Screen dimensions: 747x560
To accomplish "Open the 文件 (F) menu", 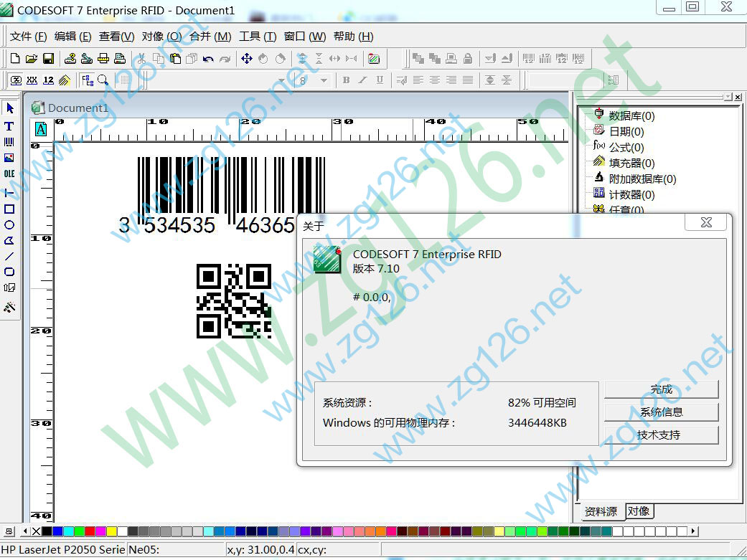I will [28, 37].
